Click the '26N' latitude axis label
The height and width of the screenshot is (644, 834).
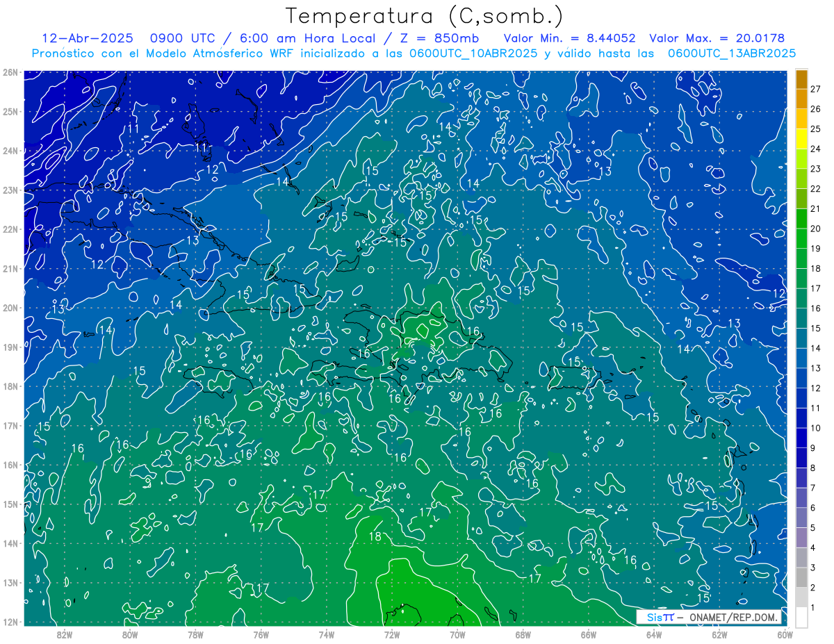pyautogui.click(x=10, y=72)
